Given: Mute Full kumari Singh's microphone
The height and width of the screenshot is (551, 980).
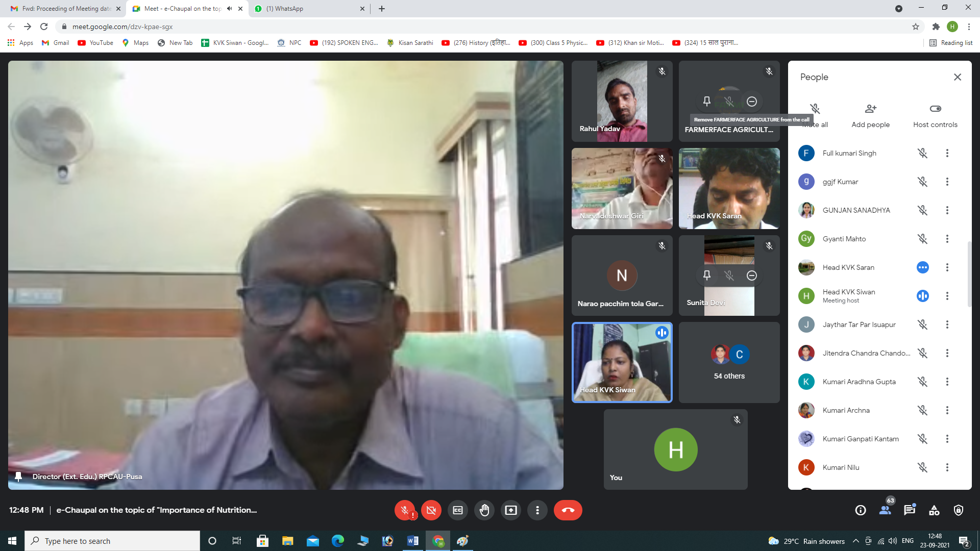Looking at the screenshot, I should (x=922, y=153).
